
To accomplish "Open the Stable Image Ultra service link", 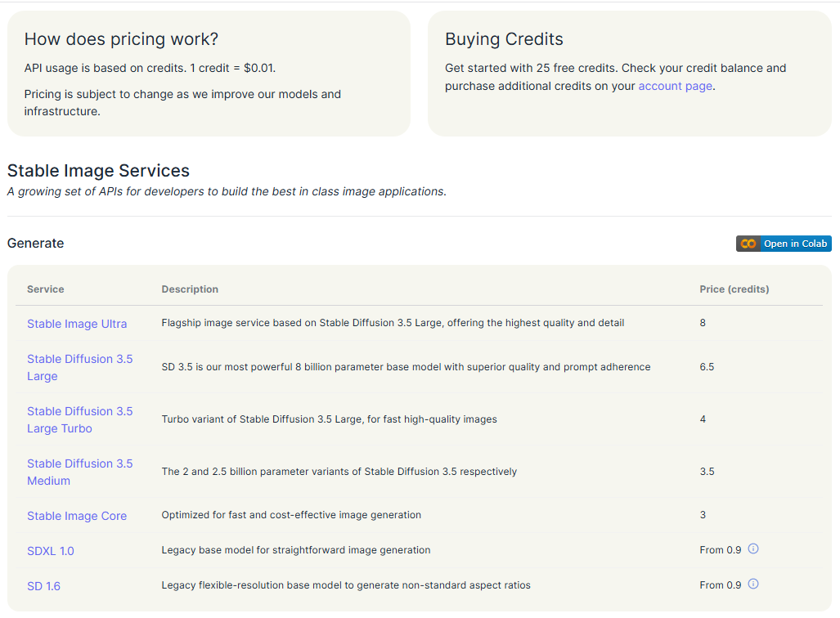I will pos(77,324).
